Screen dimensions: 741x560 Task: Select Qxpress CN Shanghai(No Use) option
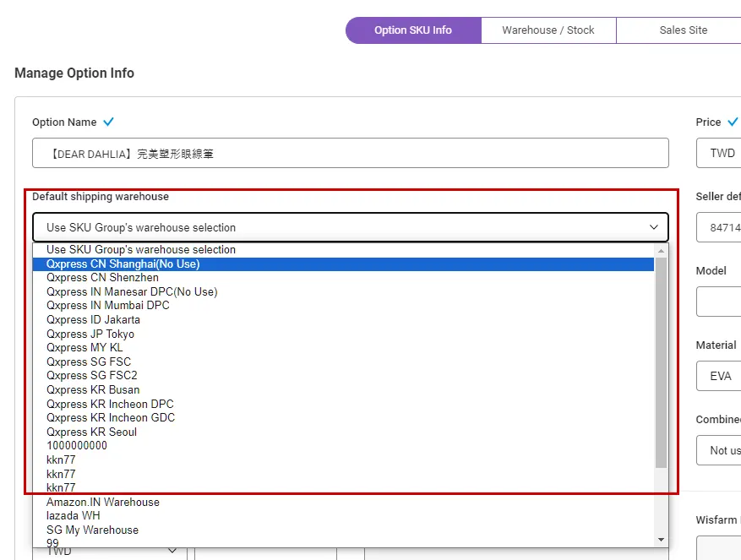point(343,264)
